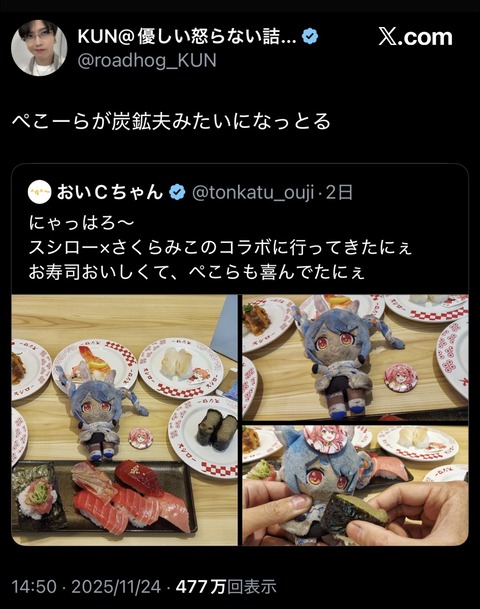Open the @roadhog_KUN handle
Screen dimensions: 480x609
click(x=147, y=61)
